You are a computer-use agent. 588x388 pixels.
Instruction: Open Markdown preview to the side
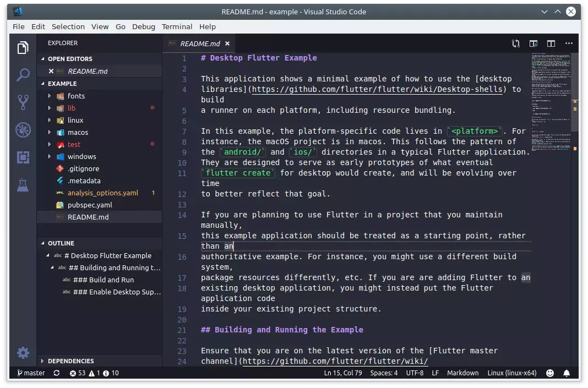pos(532,43)
